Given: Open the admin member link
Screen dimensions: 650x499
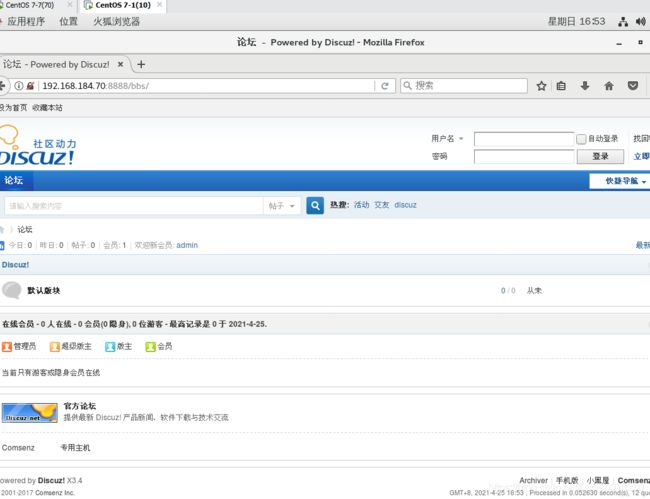Looking at the screenshot, I should [187, 245].
